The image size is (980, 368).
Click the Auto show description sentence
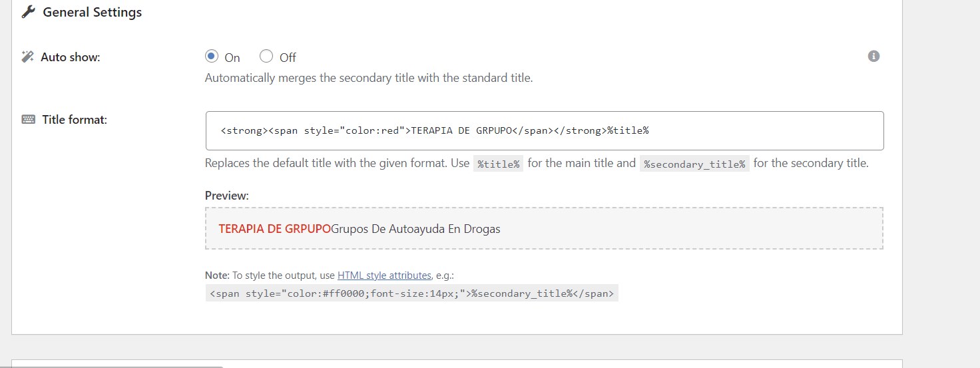point(369,78)
